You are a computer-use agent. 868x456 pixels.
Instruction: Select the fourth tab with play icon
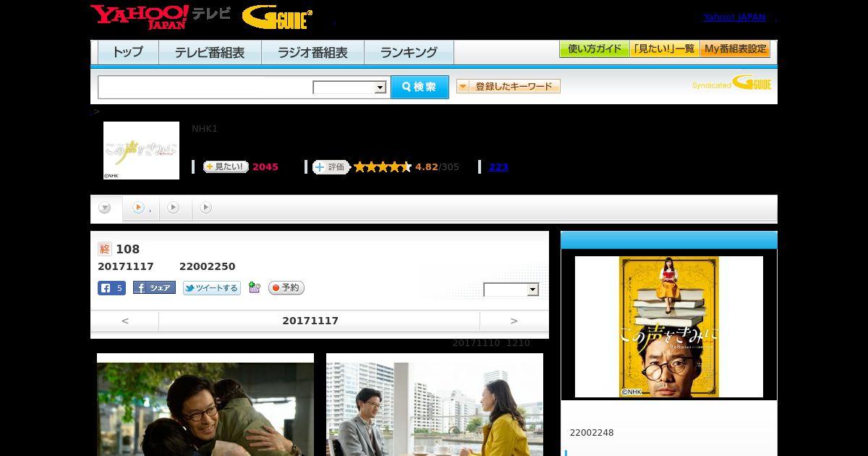click(206, 208)
